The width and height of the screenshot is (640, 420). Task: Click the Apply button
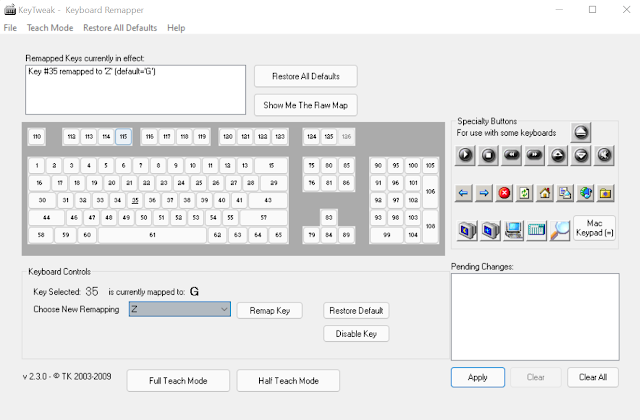(x=478, y=377)
